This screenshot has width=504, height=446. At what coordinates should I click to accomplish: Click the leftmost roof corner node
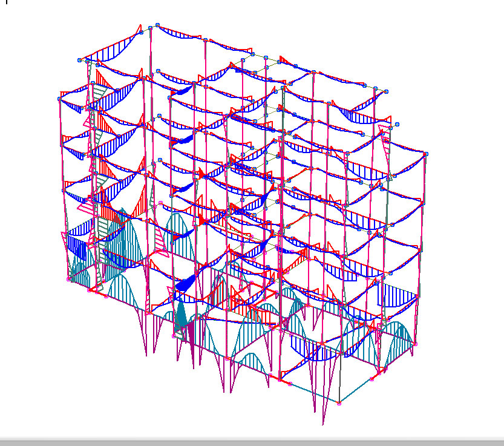coord(79,60)
